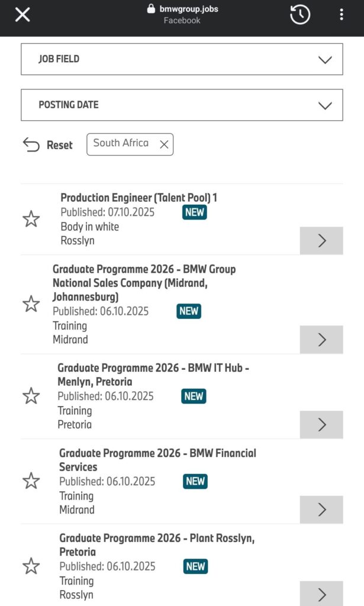This screenshot has width=364, height=606.
Task: Remove the South Africa filter chip
Action: [x=164, y=144]
